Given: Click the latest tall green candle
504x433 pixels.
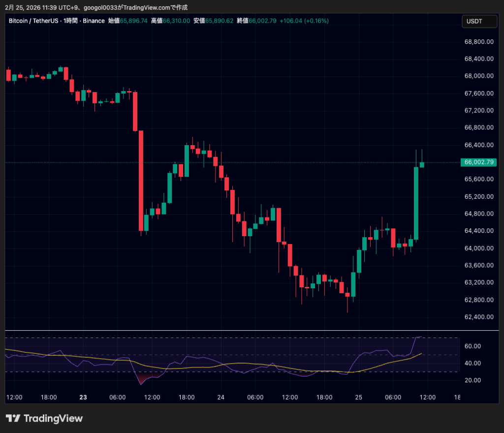Looking at the screenshot, I should coord(416,203).
